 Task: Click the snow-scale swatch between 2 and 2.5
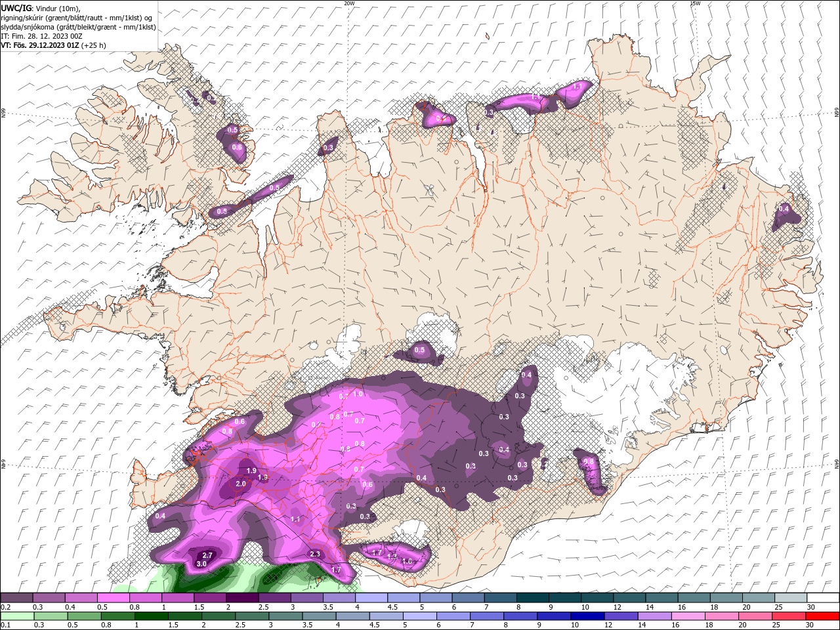[x=242, y=598]
